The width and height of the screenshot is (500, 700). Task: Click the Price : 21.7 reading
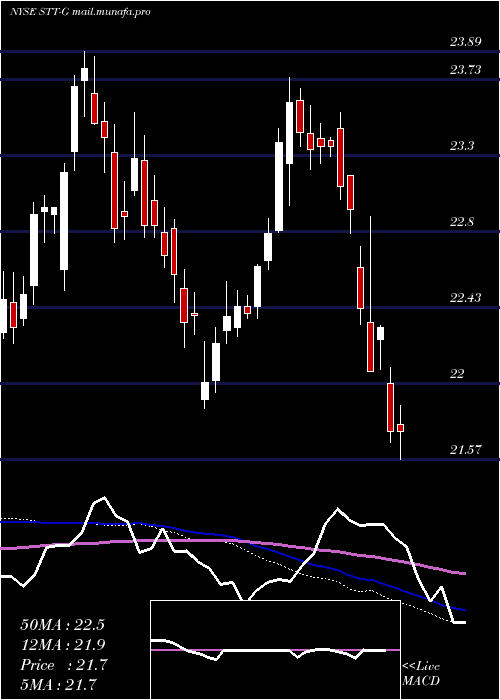pos(63,665)
